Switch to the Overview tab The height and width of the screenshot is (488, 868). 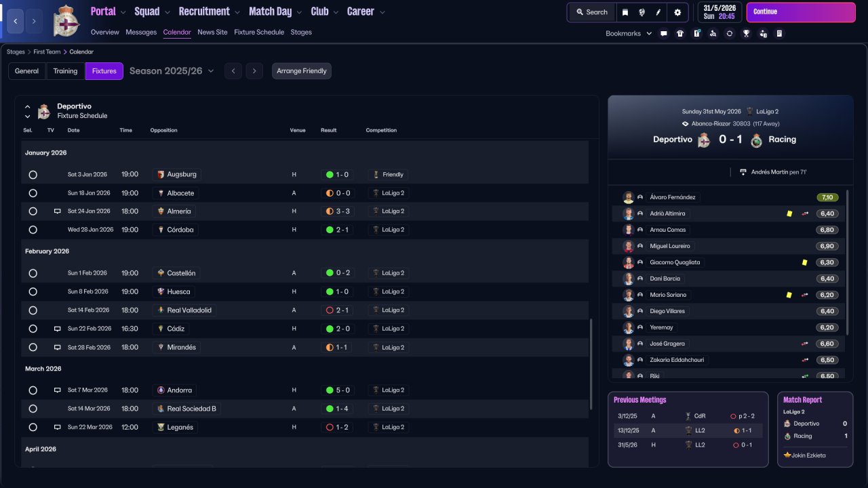coord(105,32)
